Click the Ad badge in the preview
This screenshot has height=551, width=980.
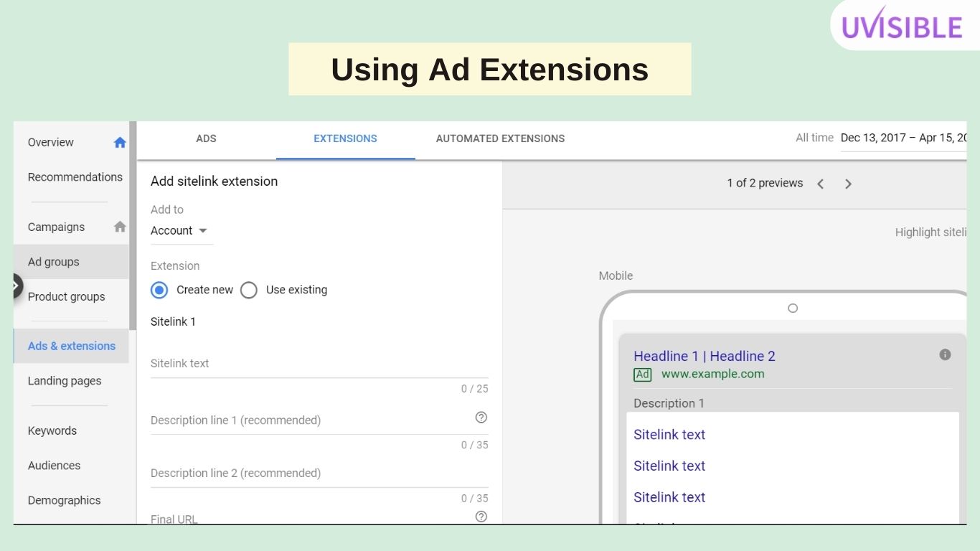(642, 374)
